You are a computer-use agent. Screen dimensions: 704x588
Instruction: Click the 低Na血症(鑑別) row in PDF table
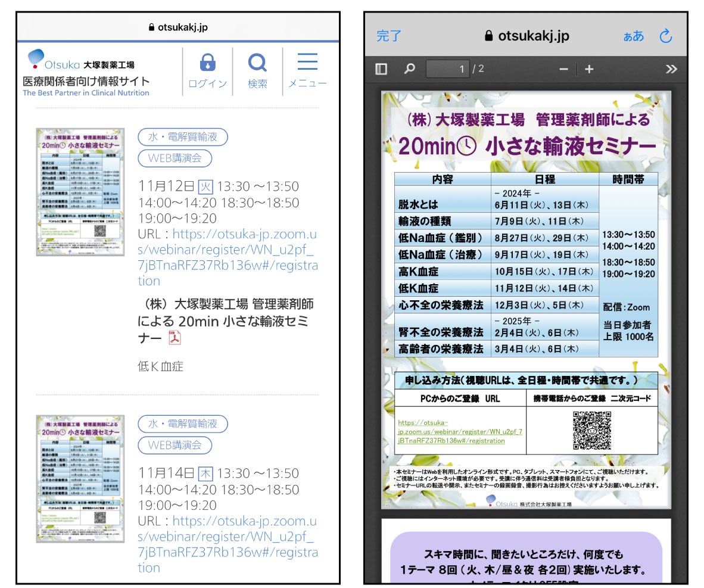click(497, 238)
